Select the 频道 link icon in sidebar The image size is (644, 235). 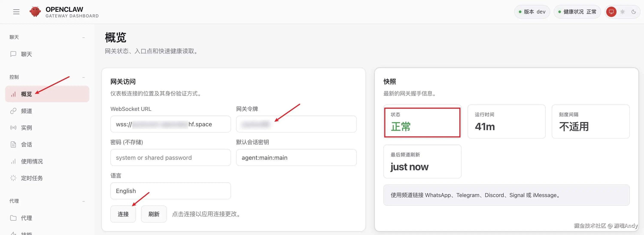[13, 111]
